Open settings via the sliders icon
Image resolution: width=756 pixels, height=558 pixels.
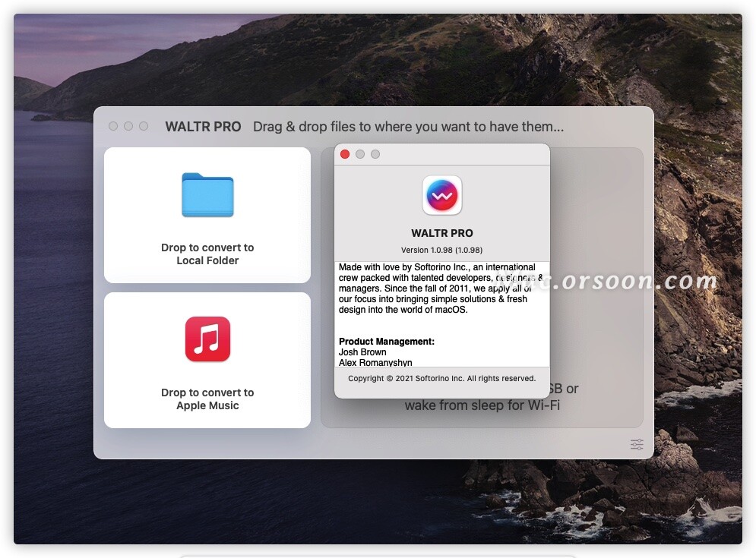tap(637, 444)
